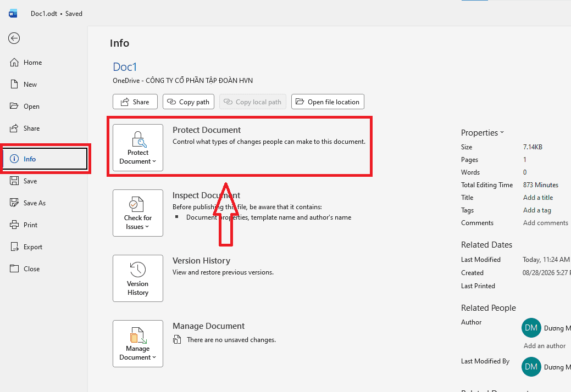Image resolution: width=571 pixels, height=392 pixels.
Task: Click the Close folder icon in sidebar
Action: 14,268
